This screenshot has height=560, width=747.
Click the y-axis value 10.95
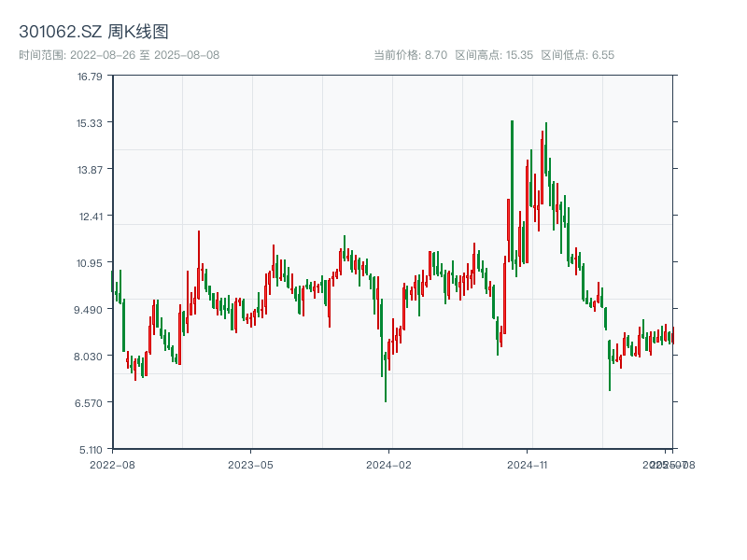pyautogui.click(x=90, y=263)
